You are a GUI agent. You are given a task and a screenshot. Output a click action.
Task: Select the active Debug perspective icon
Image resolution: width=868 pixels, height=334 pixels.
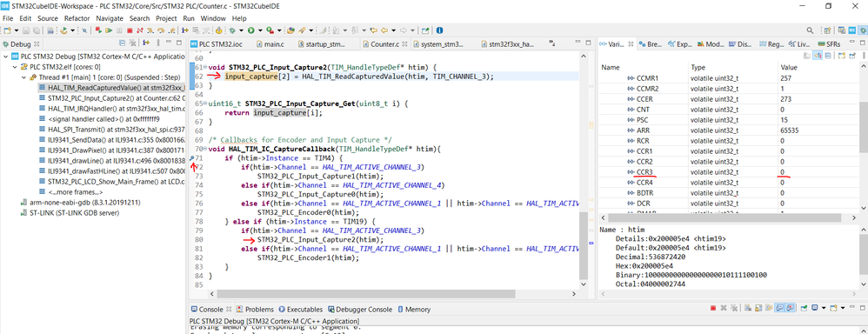point(863,30)
